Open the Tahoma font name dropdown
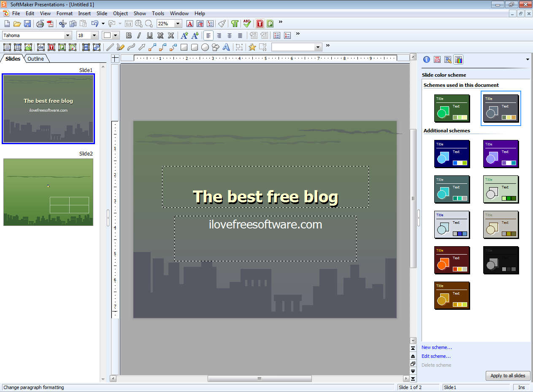533x392 pixels. (68, 35)
